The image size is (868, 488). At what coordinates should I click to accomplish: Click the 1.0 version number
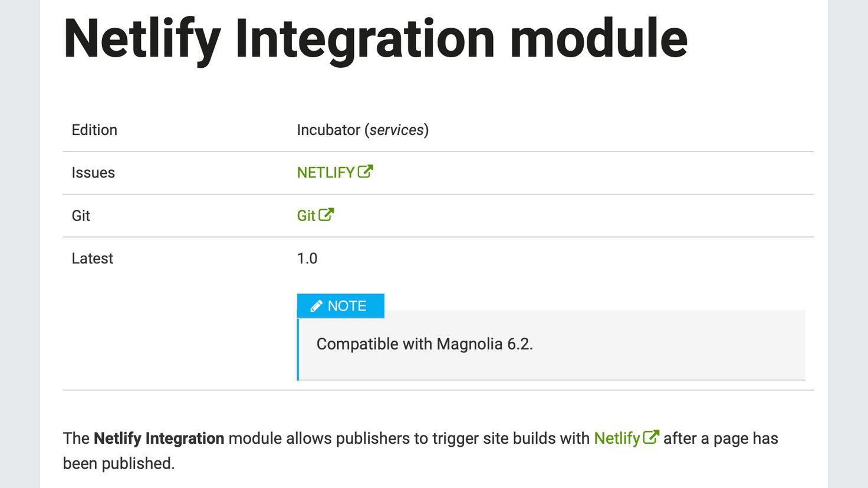(307, 259)
